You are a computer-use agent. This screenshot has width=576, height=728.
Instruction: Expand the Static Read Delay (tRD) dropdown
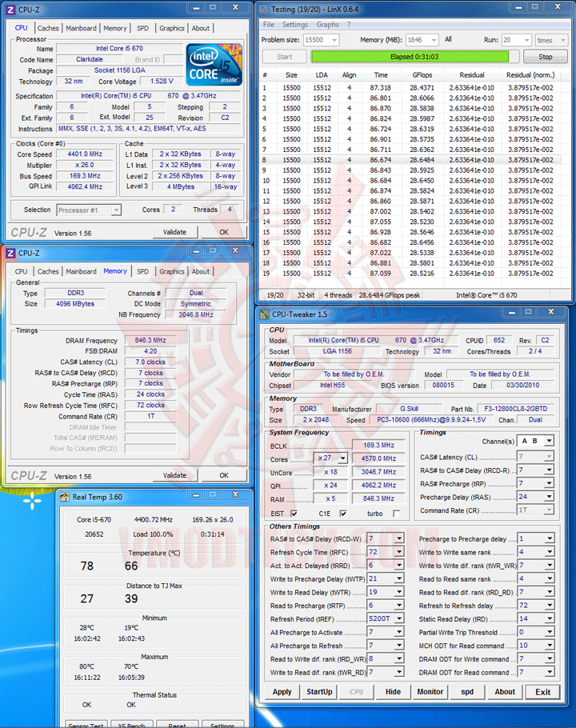(549, 619)
